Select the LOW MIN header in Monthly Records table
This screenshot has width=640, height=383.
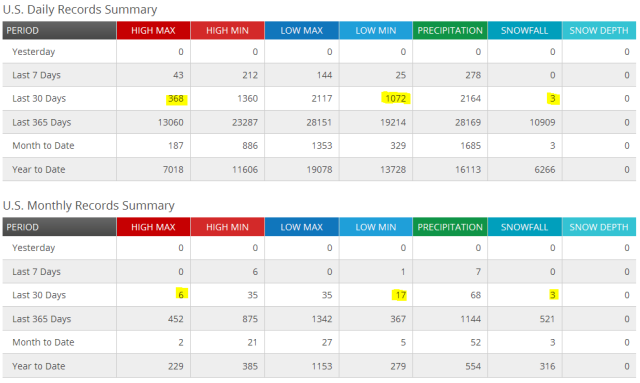click(376, 227)
